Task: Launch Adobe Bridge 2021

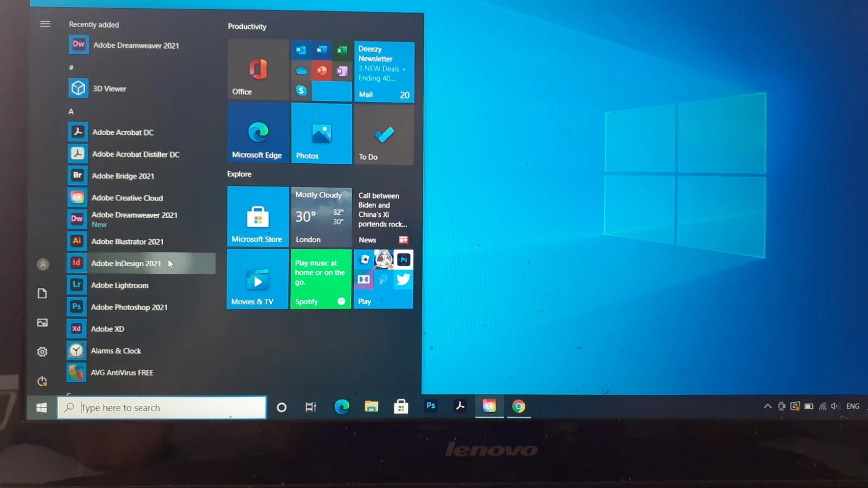Action: click(x=141, y=176)
